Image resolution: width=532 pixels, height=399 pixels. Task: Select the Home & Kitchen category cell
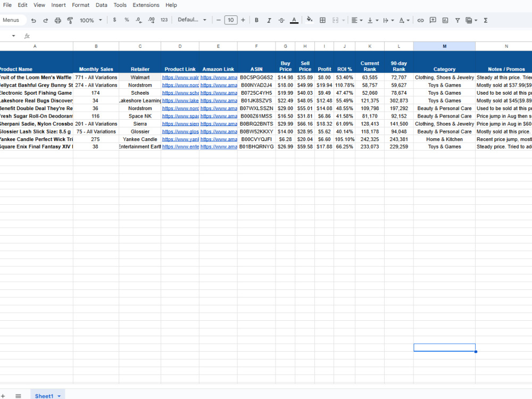coord(444,139)
